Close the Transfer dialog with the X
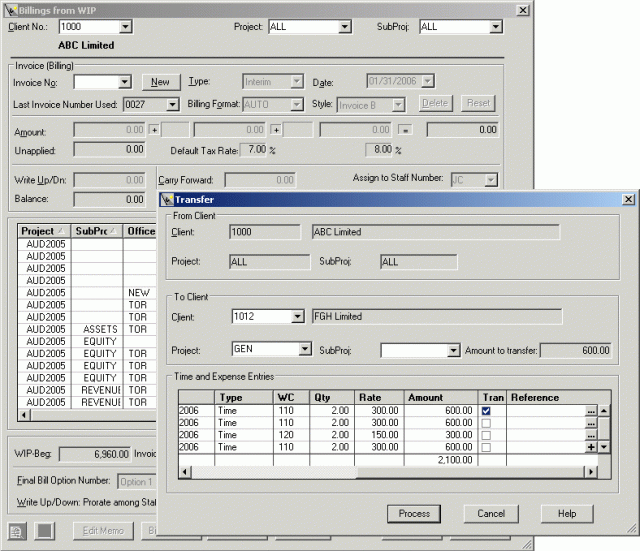Screen dimensions: 640x551 pos(628,199)
